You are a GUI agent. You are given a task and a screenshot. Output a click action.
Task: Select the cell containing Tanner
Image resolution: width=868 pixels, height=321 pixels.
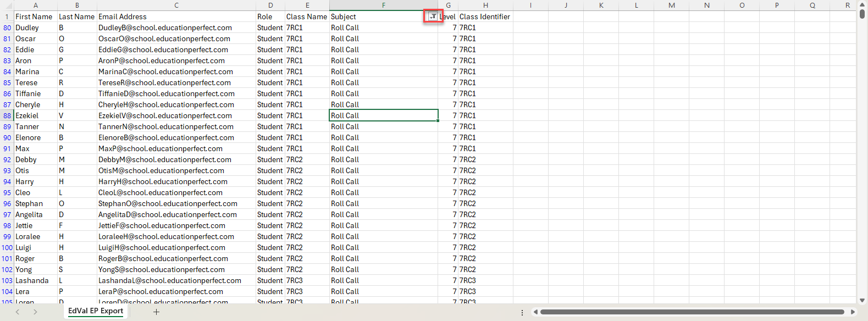(x=36, y=126)
